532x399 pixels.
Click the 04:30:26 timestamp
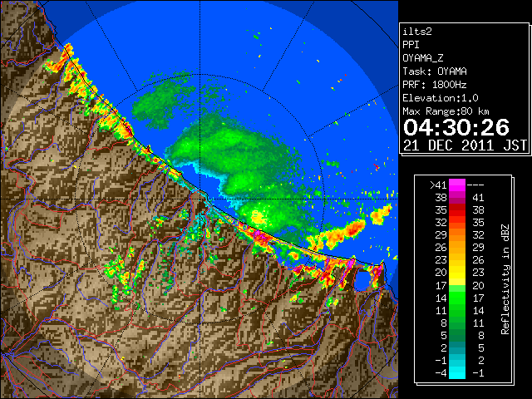[456, 127]
